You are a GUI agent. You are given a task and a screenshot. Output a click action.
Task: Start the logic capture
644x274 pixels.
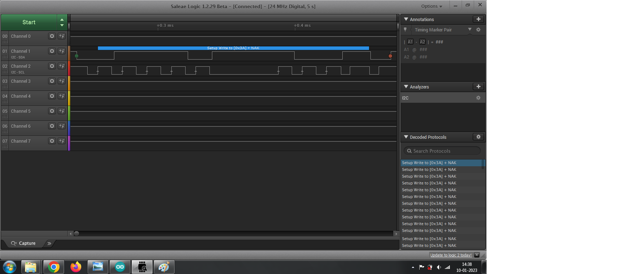click(x=29, y=22)
